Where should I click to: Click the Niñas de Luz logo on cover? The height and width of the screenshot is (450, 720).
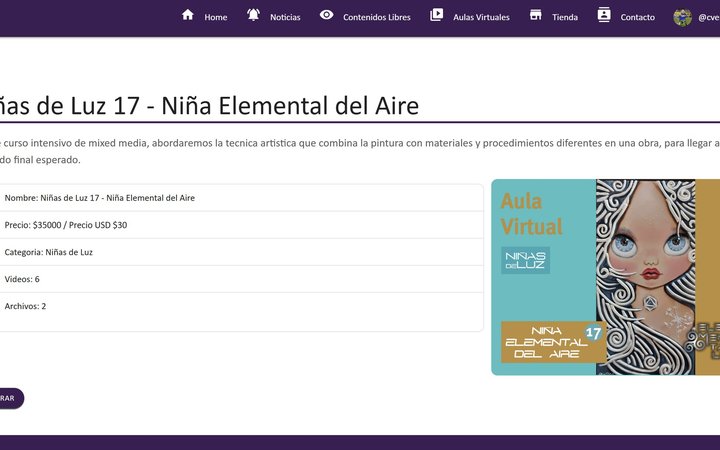pos(525,260)
